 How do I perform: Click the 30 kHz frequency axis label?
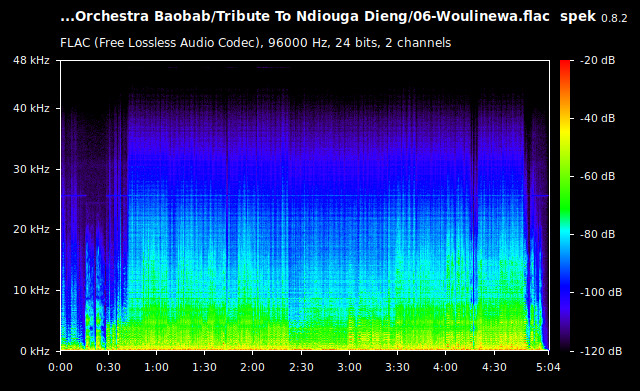point(31,169)
